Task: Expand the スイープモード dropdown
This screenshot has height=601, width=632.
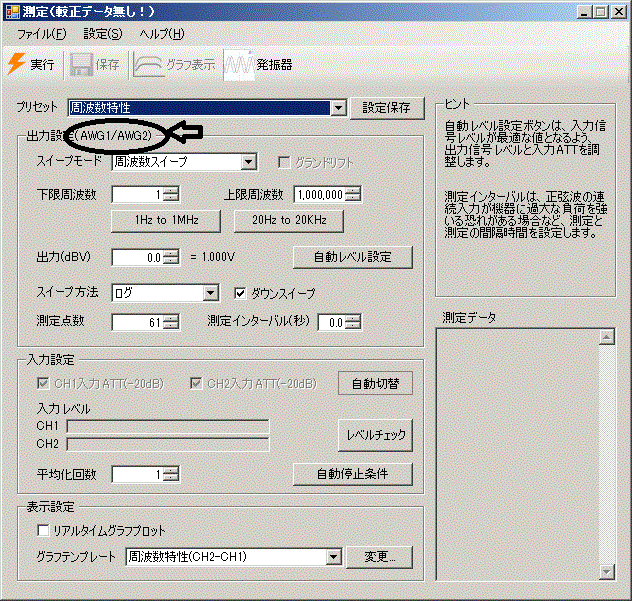Action: pos(249,162)
